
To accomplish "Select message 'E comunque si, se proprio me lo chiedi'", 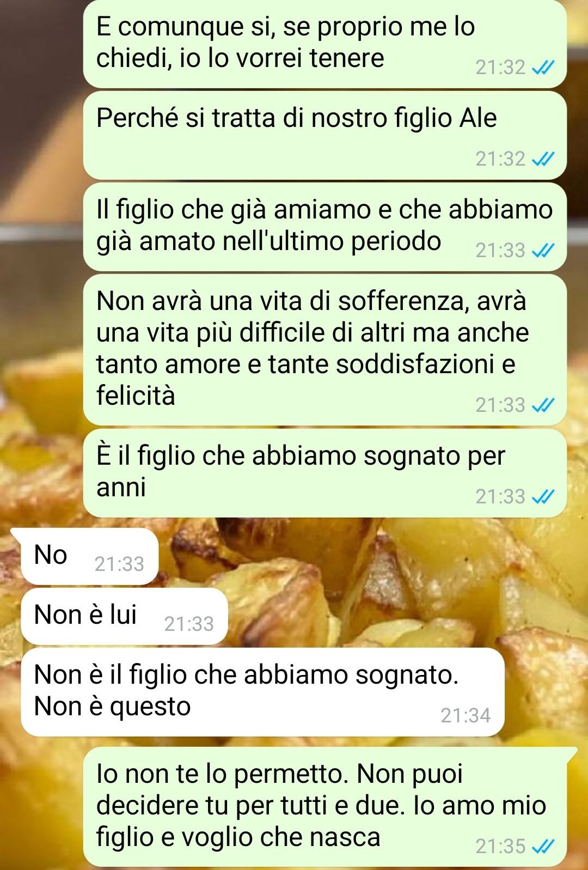I will (x=325, y=44).
